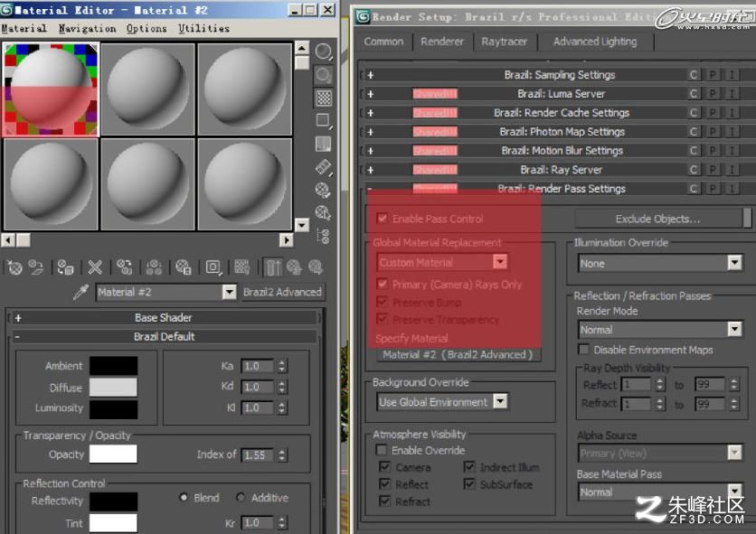Toggle the Indirect Illum checkbox

pos(469,467)
